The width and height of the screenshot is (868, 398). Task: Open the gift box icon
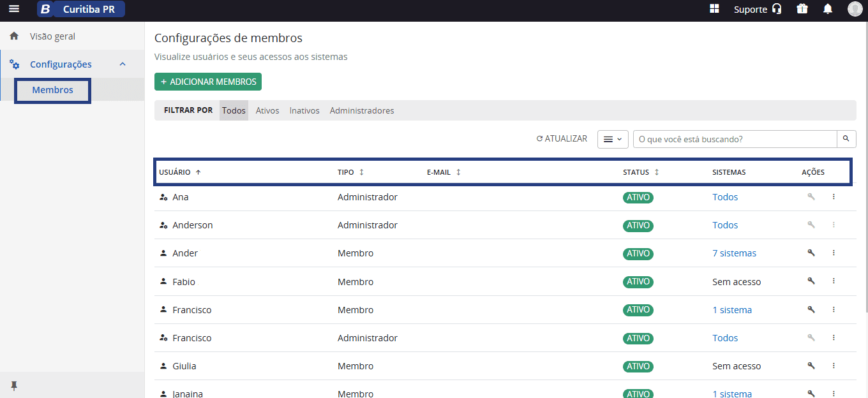pyautogui.click(x=802, y=9)
